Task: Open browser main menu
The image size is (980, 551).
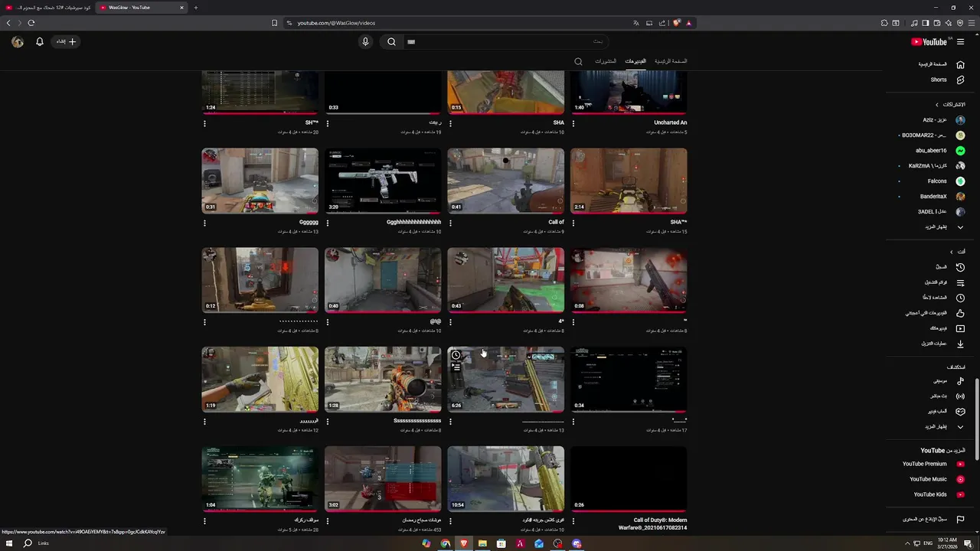Action: [971, 23]
